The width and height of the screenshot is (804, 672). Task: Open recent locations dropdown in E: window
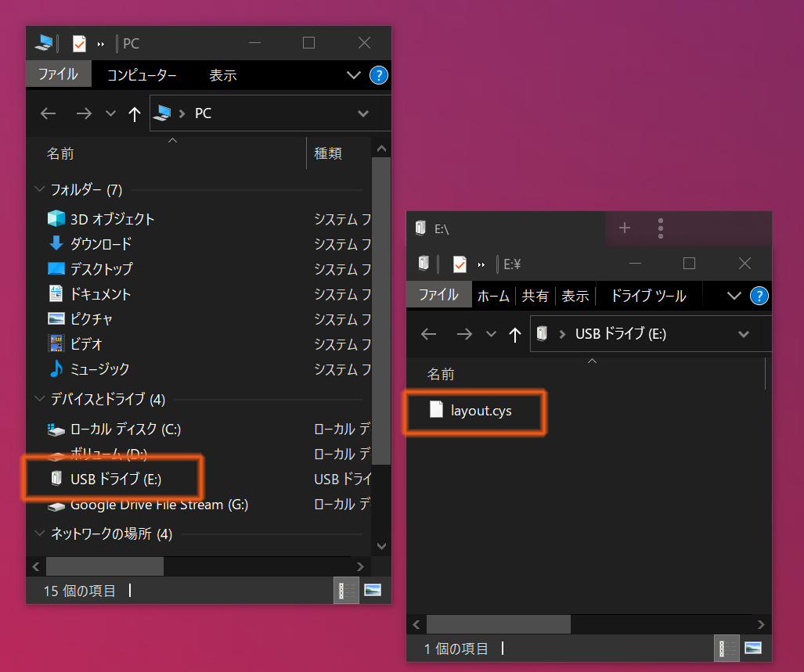[x=491, y=335]
